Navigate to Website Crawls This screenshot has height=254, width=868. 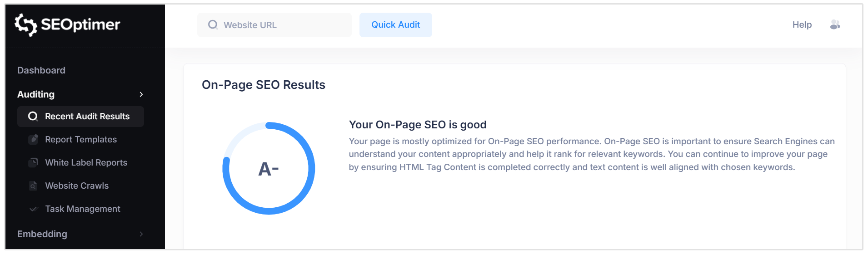77,186
